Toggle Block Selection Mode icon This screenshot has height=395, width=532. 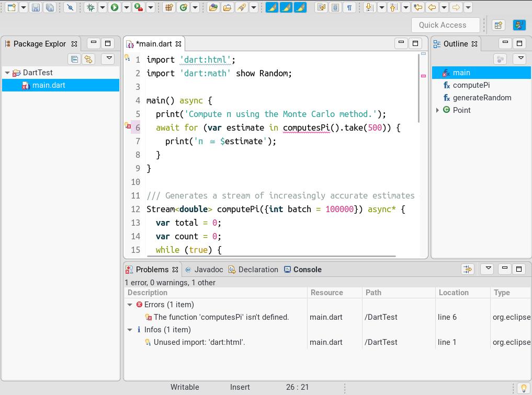tap(335, 7)
